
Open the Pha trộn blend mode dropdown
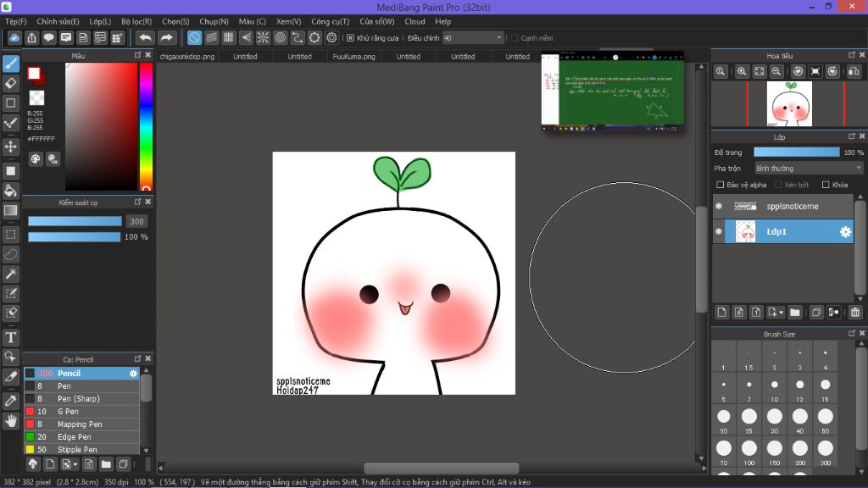(808, 169)
